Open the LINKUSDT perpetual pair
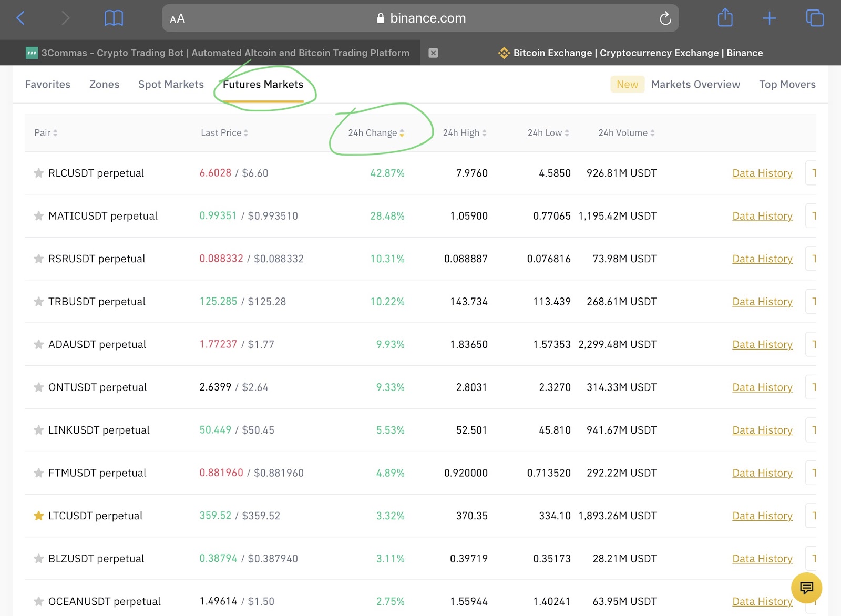The width and height of the screenshot is (841, 616). coord(99,430)
